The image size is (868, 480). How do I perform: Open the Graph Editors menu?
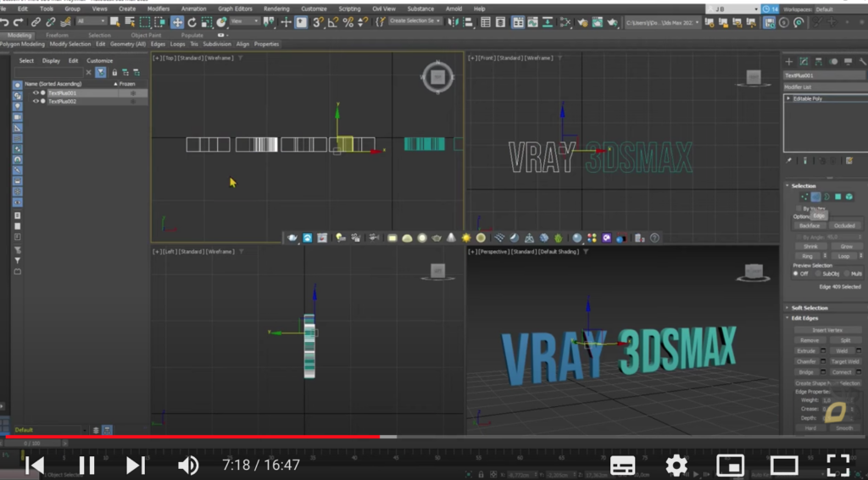coord(235,8)
